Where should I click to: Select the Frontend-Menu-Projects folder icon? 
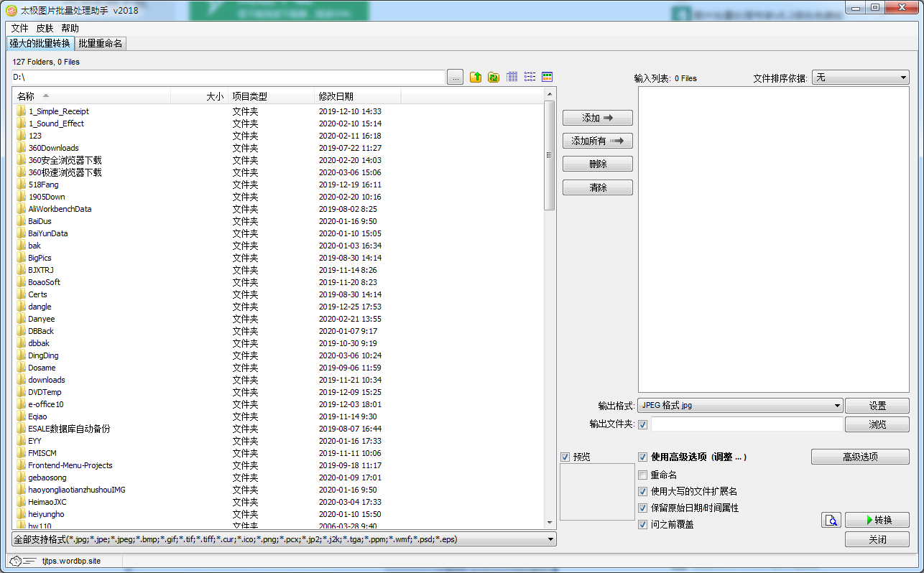point(22,465)
